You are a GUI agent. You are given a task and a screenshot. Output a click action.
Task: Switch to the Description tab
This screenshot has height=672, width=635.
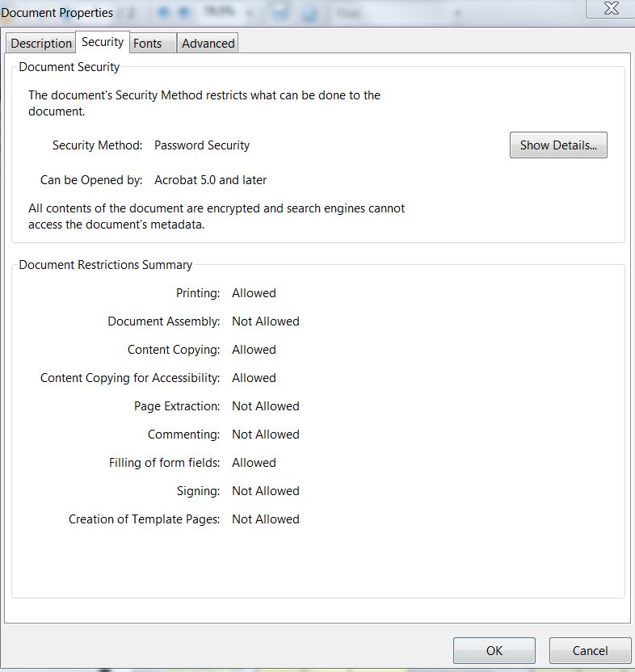point(41,44)
